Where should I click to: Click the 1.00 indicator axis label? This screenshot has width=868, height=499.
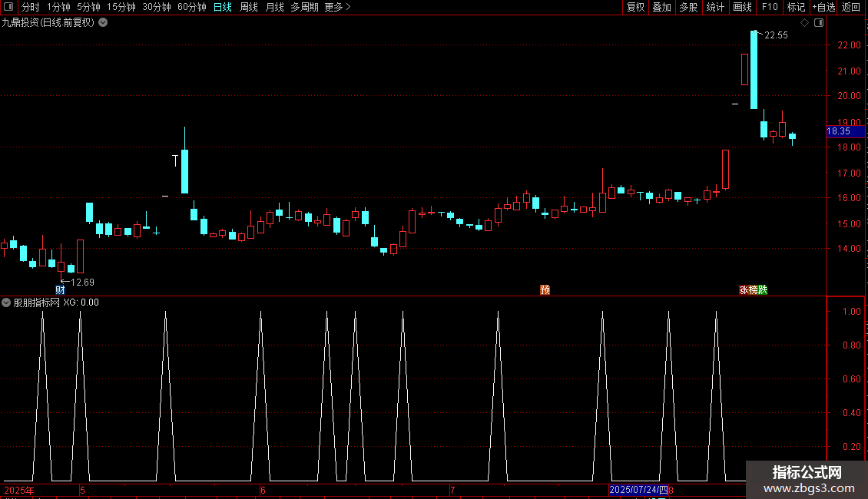851,312
